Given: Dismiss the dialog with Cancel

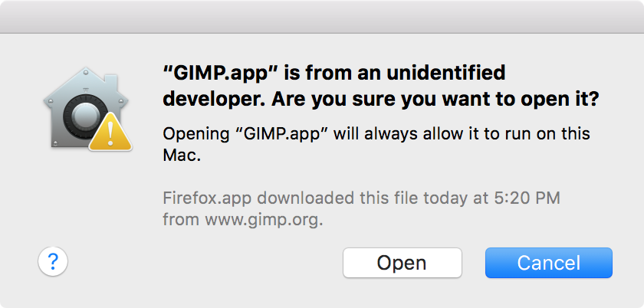Looking at the screenshot, I should click(x=549, y=263).
